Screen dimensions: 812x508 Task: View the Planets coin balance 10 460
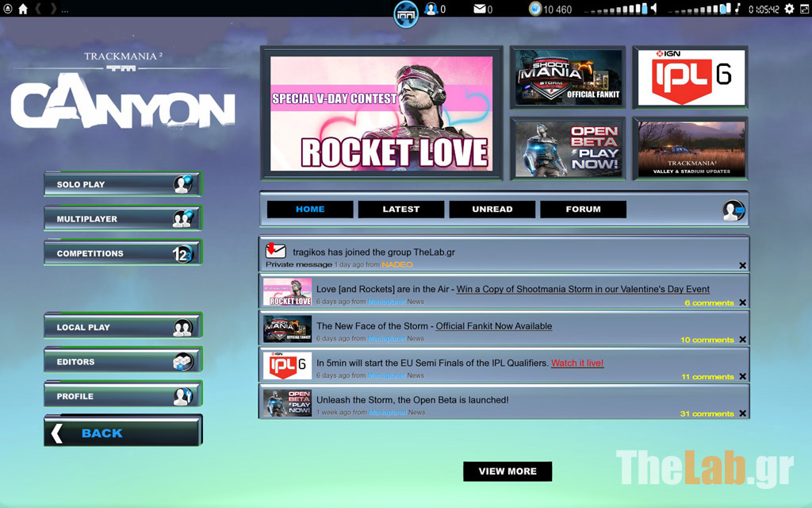(x=550, y=9)
